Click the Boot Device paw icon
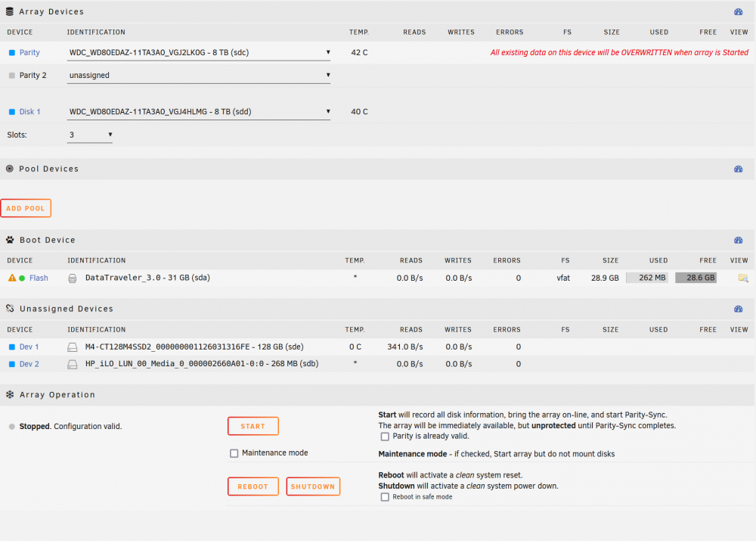 click(x=10, y=240)
